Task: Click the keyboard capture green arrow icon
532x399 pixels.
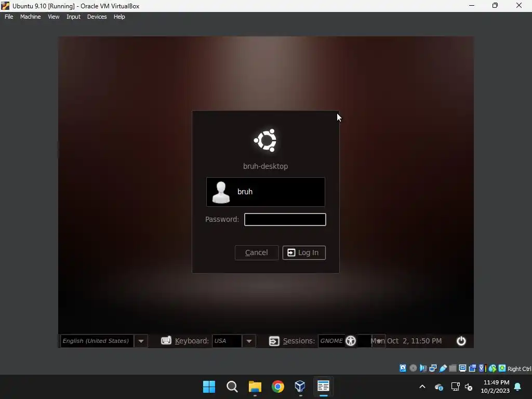Action: point(502,368)
